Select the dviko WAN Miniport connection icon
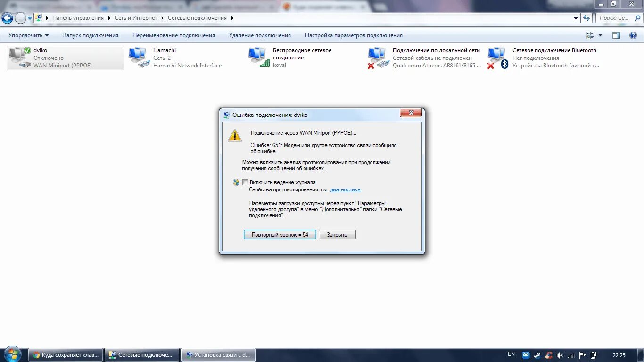Image resolution: width=644 pixels, height=362 pixels. (20, 58)
